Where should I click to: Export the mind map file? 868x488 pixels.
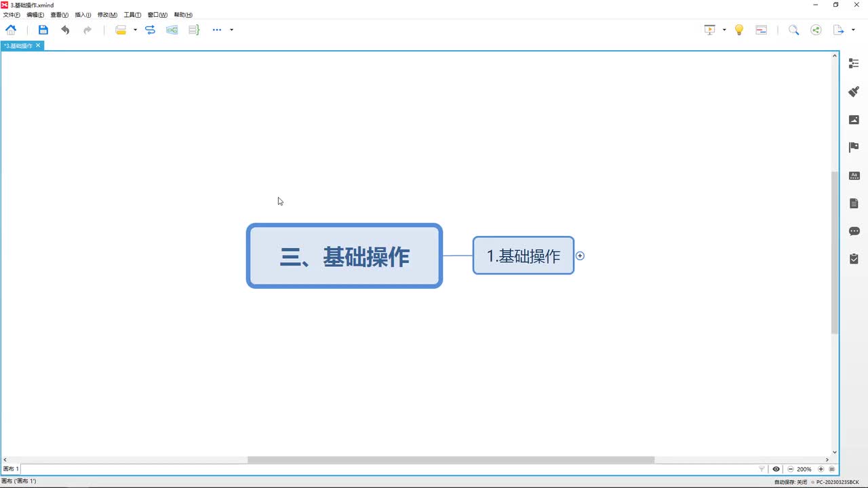[839, 30]
